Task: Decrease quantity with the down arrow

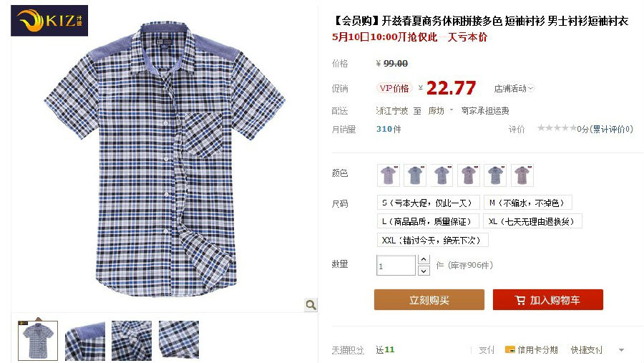Action: coord(424,271)
